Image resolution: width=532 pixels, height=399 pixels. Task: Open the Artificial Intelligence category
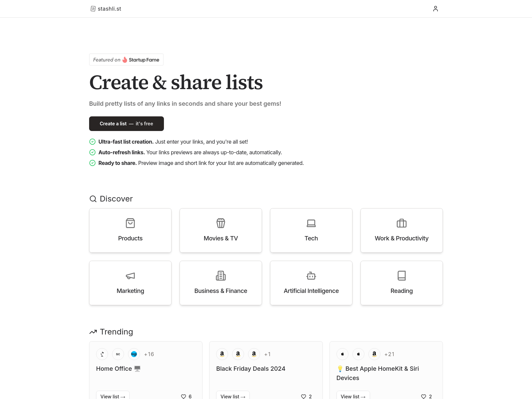point(311,283)
